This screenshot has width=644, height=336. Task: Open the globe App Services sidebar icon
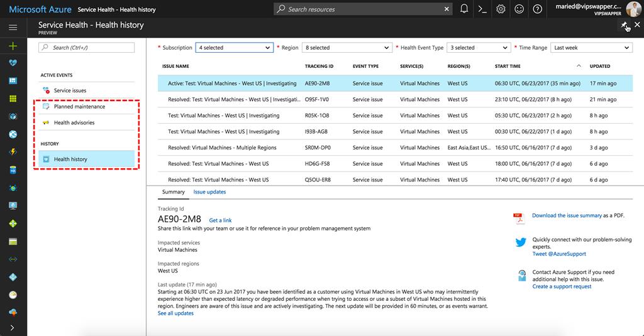click(x=13, y=134)
